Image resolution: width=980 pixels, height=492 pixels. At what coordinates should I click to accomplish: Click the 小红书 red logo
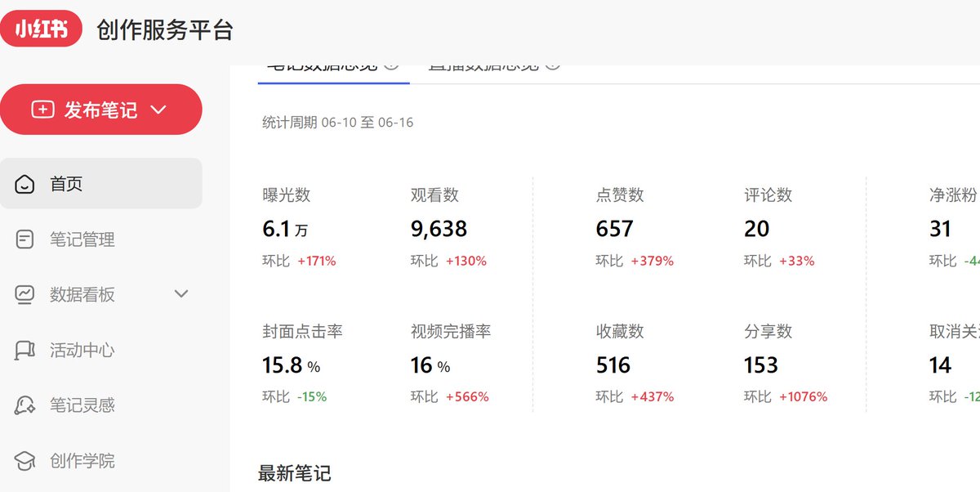coord(41,30)
